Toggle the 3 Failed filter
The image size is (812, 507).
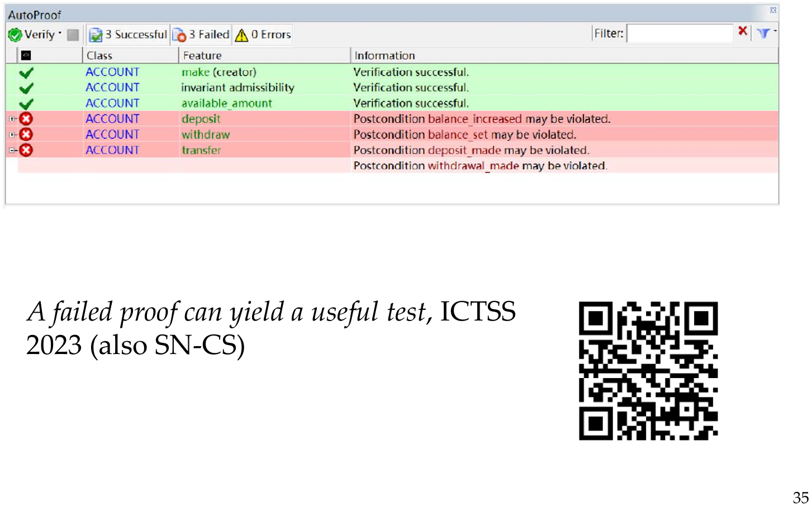pos(201,35)
